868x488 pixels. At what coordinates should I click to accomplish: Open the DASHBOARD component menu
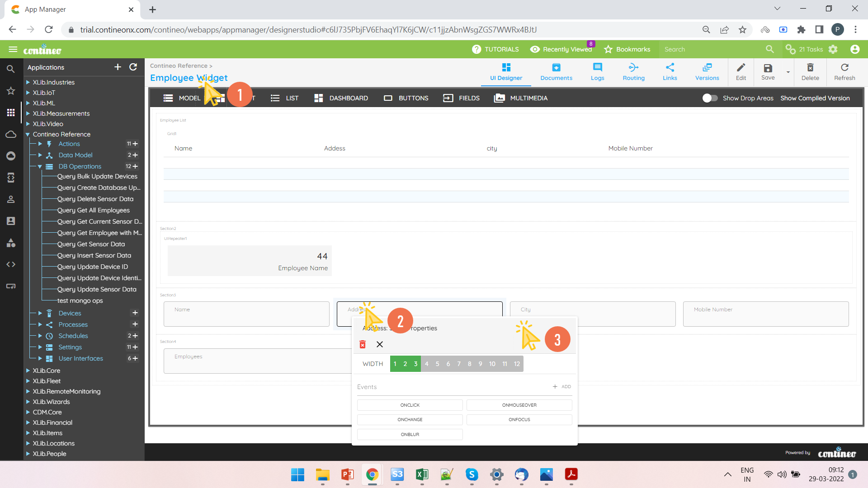[341, 98]
